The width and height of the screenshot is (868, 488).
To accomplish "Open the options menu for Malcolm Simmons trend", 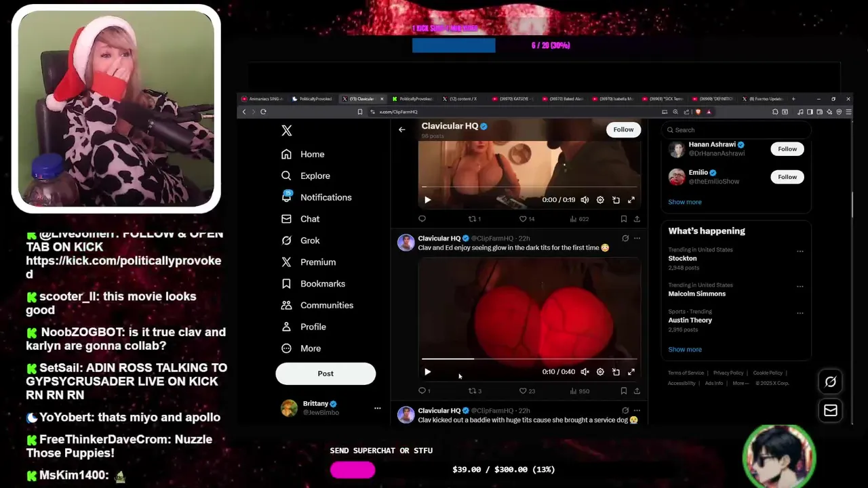I will (x=800, y=287).
